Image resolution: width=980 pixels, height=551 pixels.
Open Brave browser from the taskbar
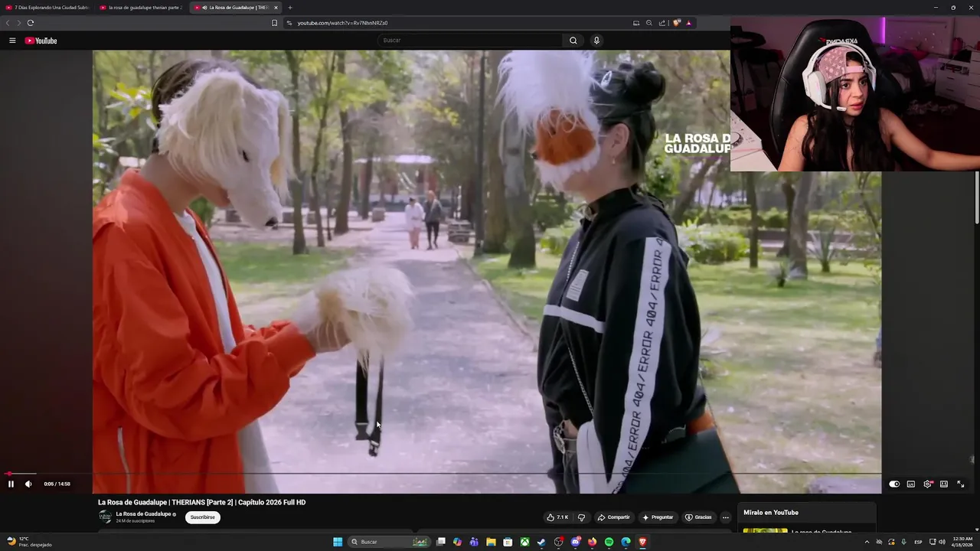pos(642,542)
